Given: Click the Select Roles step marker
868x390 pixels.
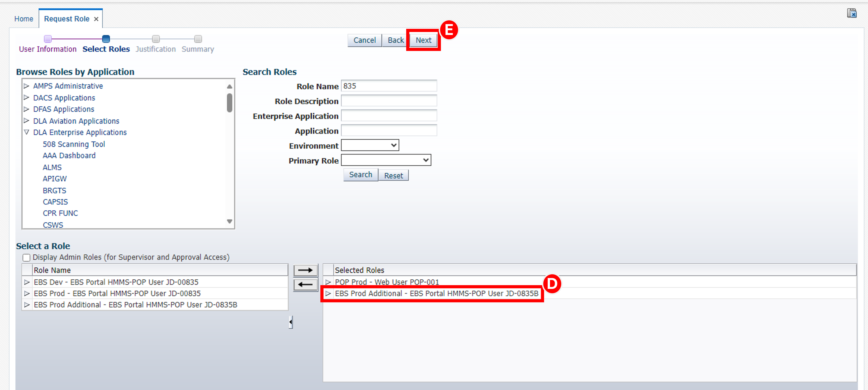Looking at the screenshot, I should pyautogui.click(x=106, y=39).
